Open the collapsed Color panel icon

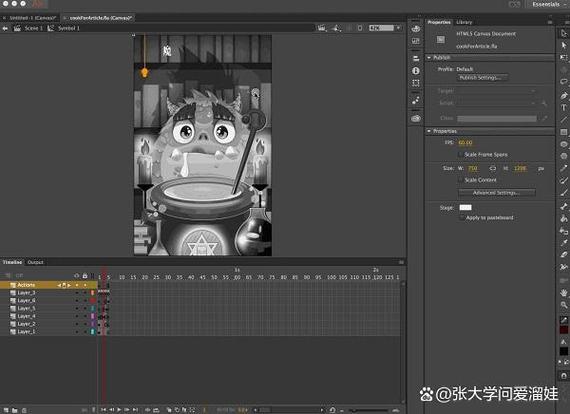coord(416,29)
